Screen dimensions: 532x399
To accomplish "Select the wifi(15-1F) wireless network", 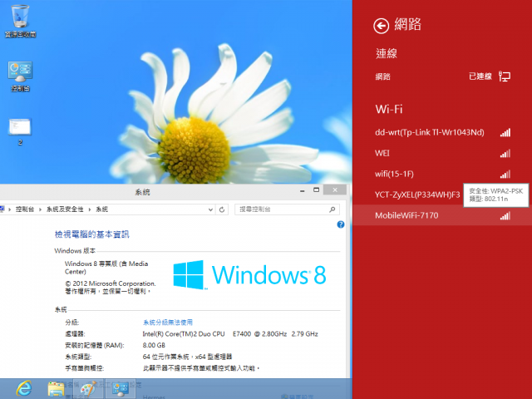I will pos(442,174).
